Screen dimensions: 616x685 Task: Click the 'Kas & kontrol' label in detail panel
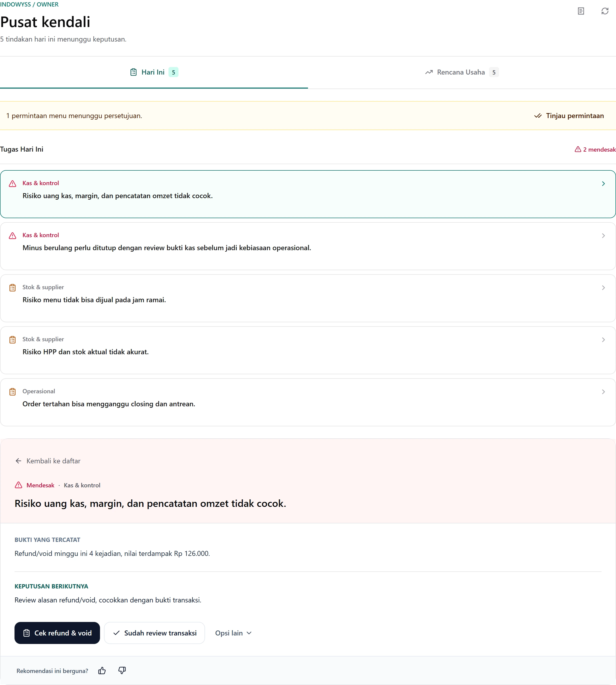pyautogui.click(x=82, y=485)
